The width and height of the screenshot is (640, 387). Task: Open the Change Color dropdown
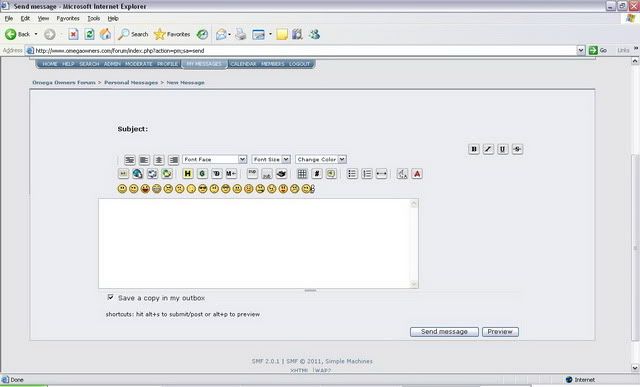click(321, 159)
